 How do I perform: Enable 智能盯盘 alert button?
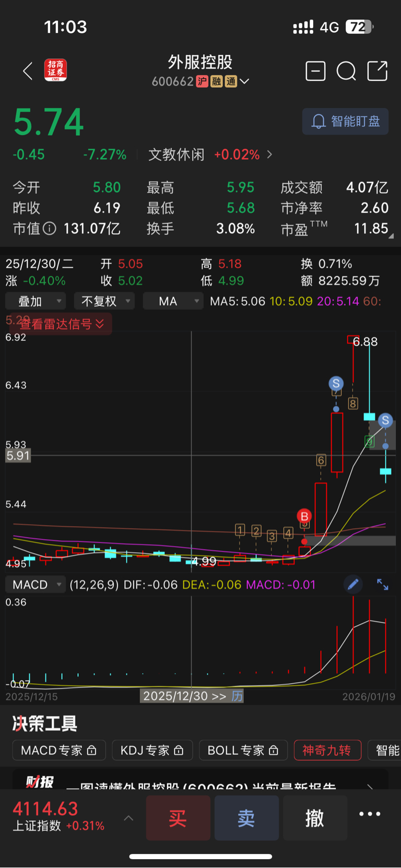click(x=345, y=122)
